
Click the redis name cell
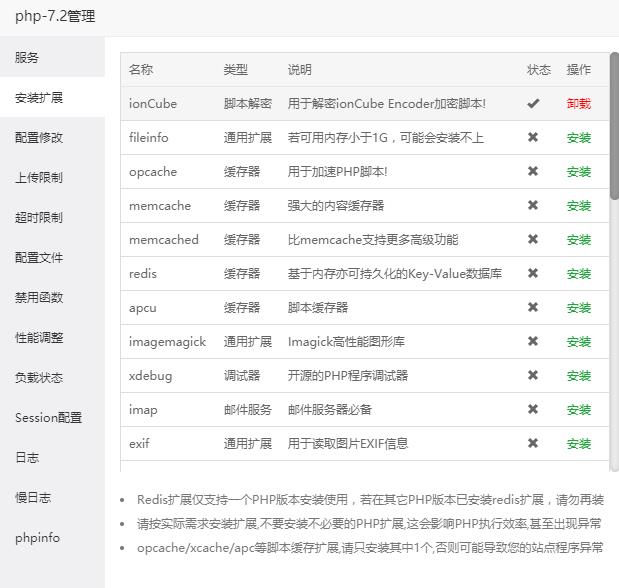tap(143, 273)
